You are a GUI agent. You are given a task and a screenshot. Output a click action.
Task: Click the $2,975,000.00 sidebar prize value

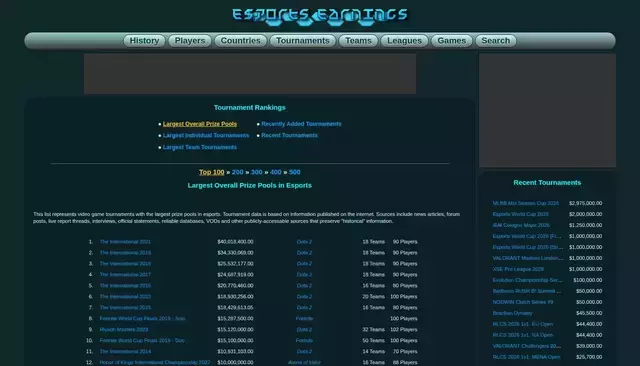[x=585, y=203]
